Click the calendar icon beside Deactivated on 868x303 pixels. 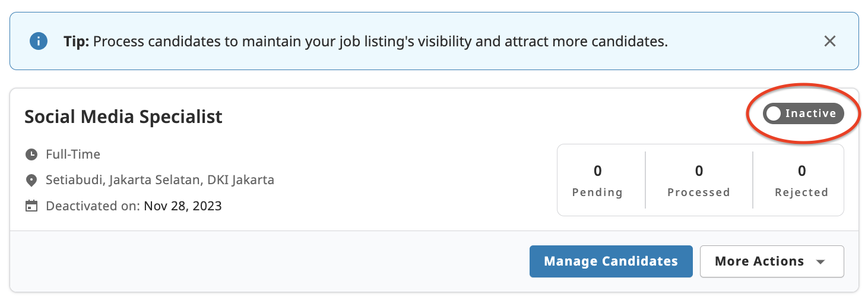pos(31,206)
